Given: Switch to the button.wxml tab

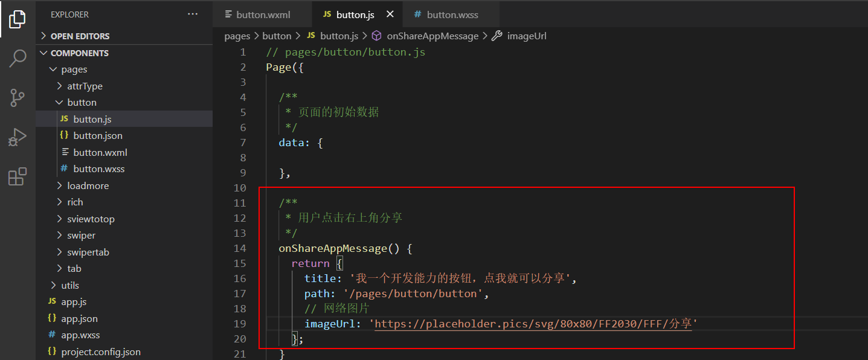Looking at the screenshot, I should [x=262, y=14].
